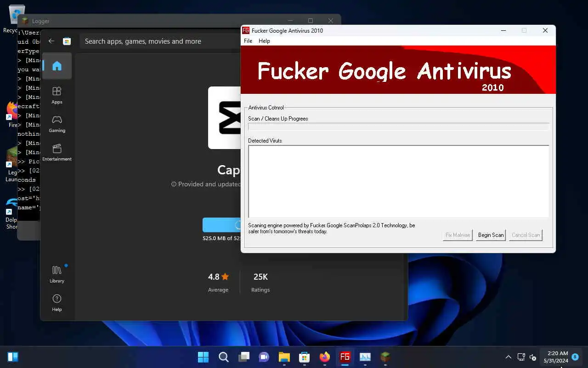Click the Microsoft Store logo icon
This screenshot has width=588, height=368.
click(x=67, y=41)
